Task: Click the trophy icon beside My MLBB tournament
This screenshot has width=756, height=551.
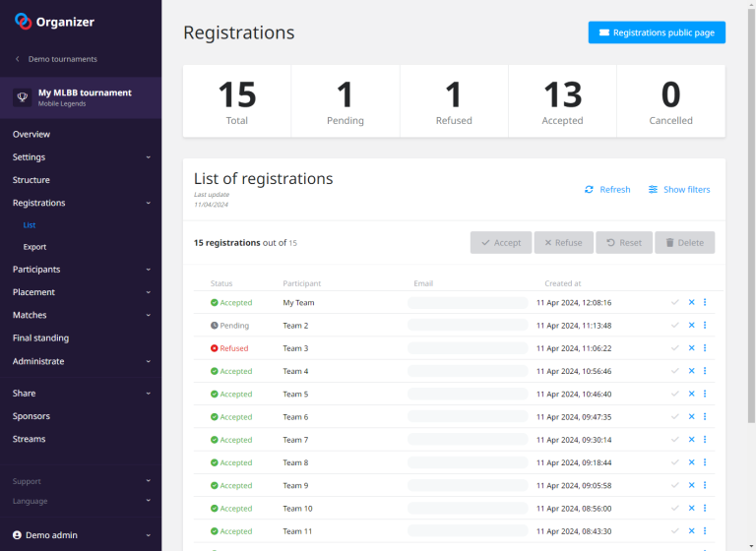Action: pos(23,97)
